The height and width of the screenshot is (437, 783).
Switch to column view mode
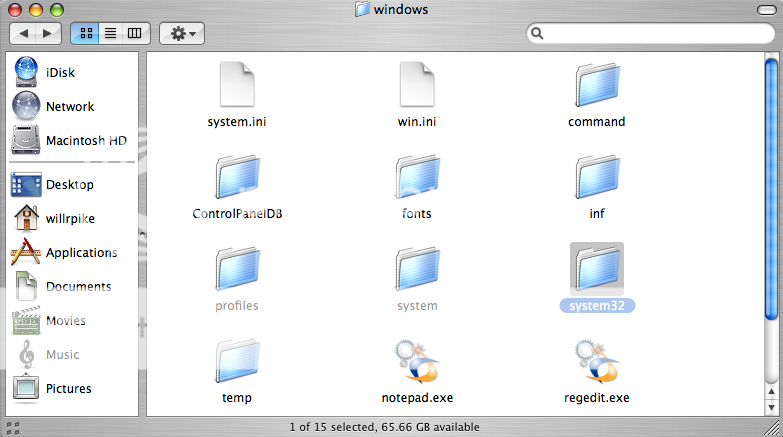coord(135,33)
